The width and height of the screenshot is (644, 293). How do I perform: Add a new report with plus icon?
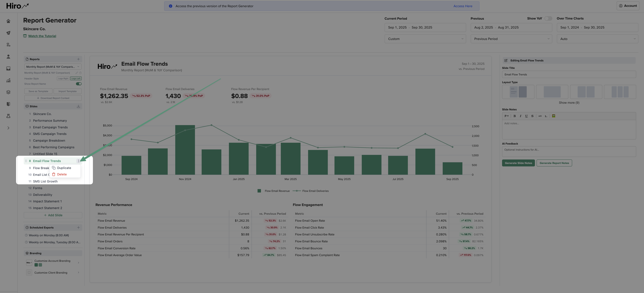[78, 59]
